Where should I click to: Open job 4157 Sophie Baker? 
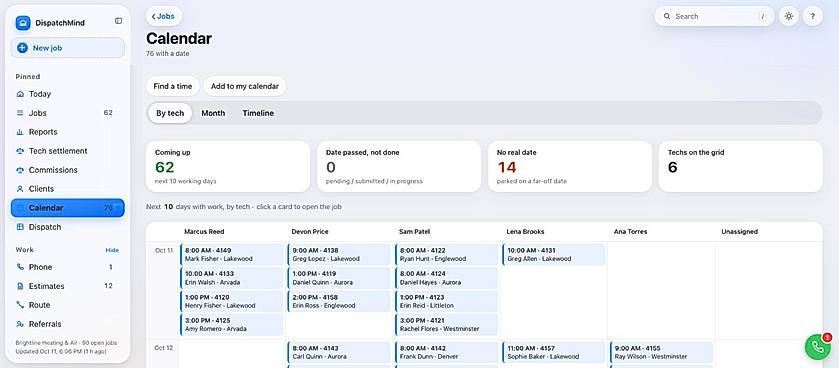[554, 352]
